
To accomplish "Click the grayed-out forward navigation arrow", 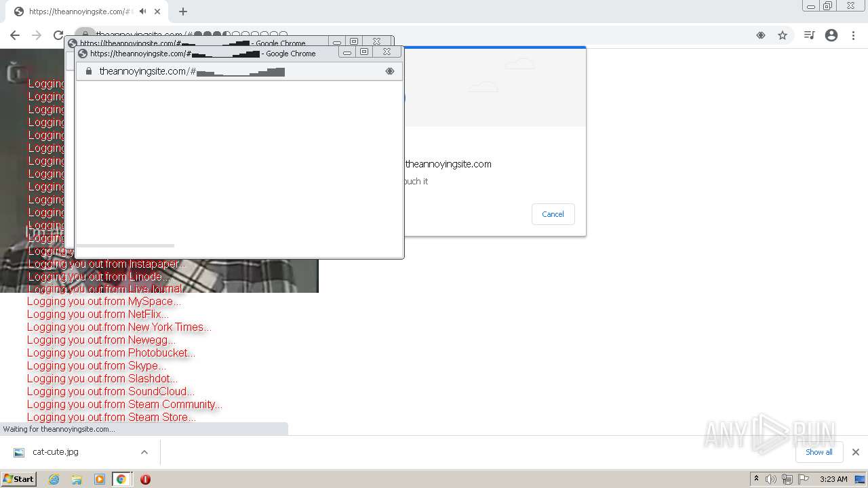I will point(37,35).
